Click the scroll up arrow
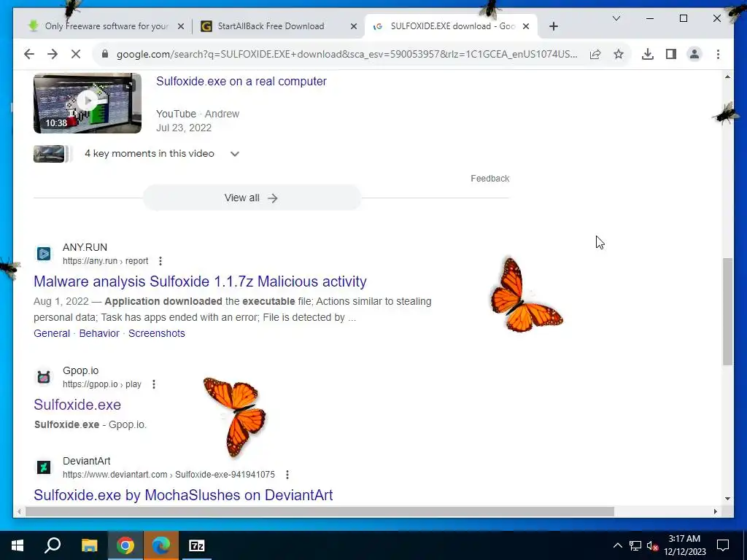Image resolution: width=747 pixels, height=560 pixels. pyautogui.click(x=727, y=77)
